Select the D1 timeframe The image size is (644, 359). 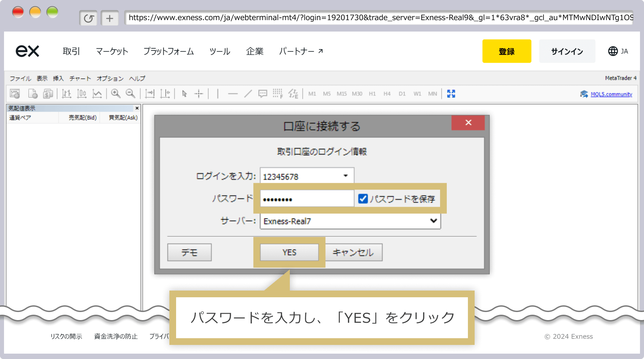click(402, 94)
